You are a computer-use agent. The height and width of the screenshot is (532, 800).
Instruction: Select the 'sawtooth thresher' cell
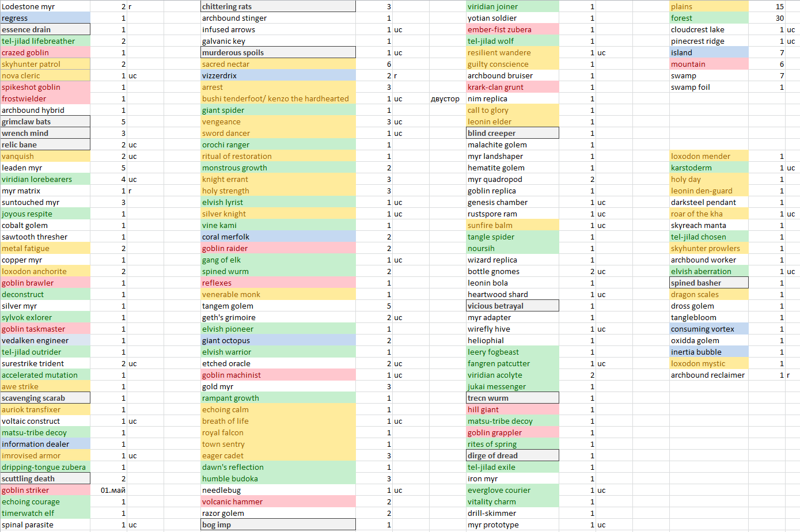(45, 237)
